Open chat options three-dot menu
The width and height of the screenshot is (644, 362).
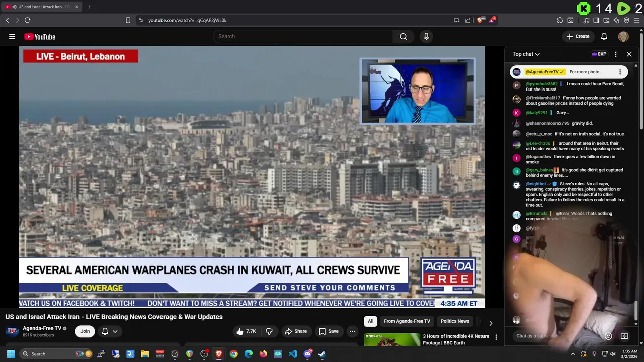[616, 54]
